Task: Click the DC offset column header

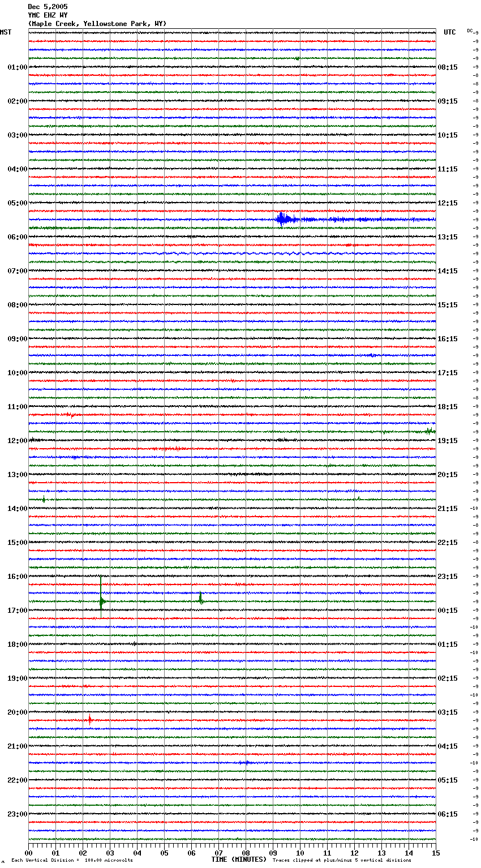Action: tap(470, 31)
